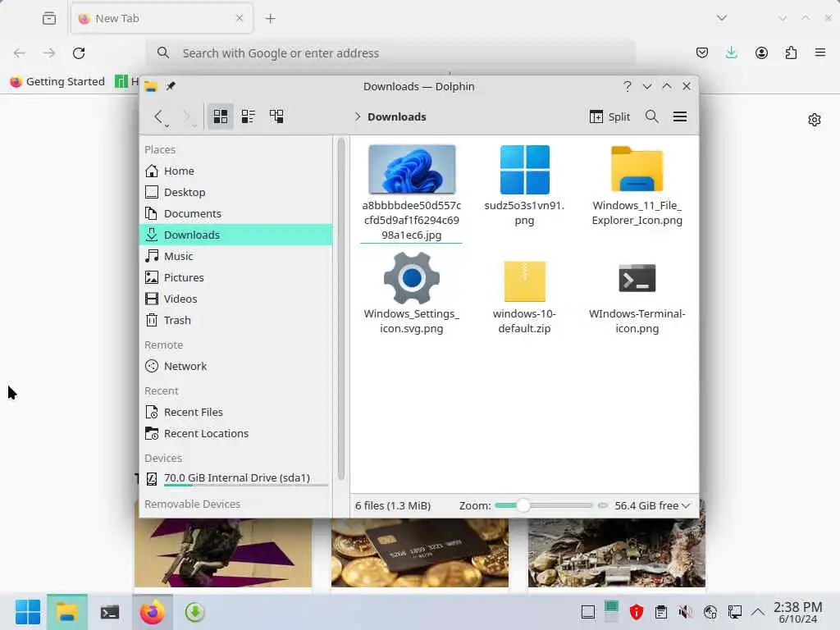The width and height of the screenshot is (840, 630).
Task: Open coins and card story thumbnail
Action: click(x=419, y=552)
